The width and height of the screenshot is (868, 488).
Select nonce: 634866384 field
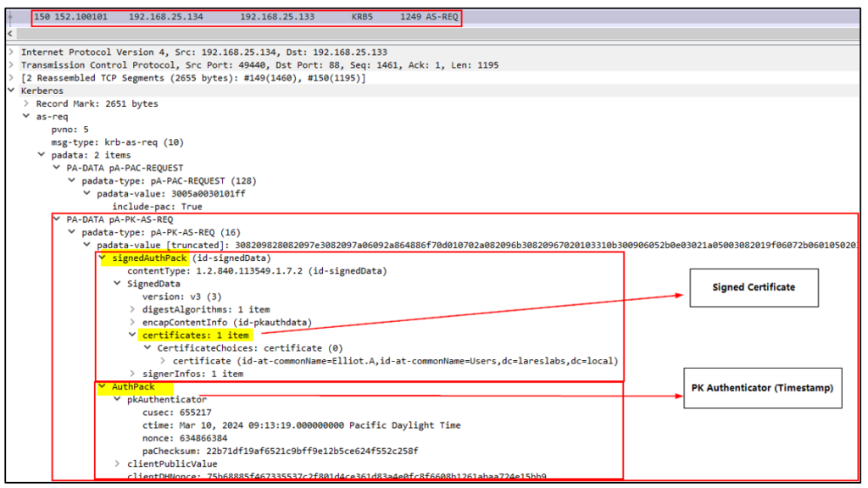click(184, 438)
